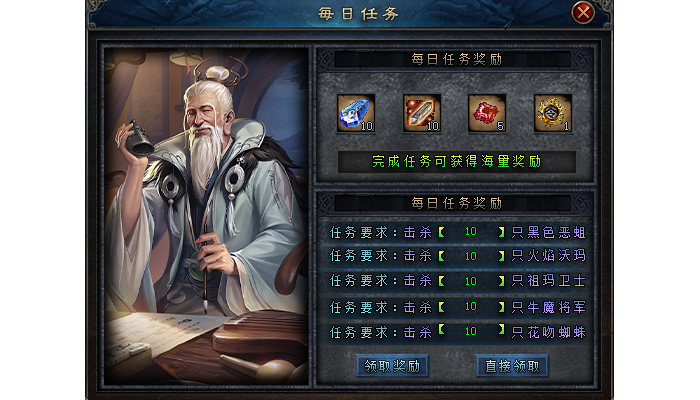Image resolution: width=700 pixels, height=400 pixels.
Task: Select the 花吻蜘蛛 kill task row
Action: pos(456,332)
